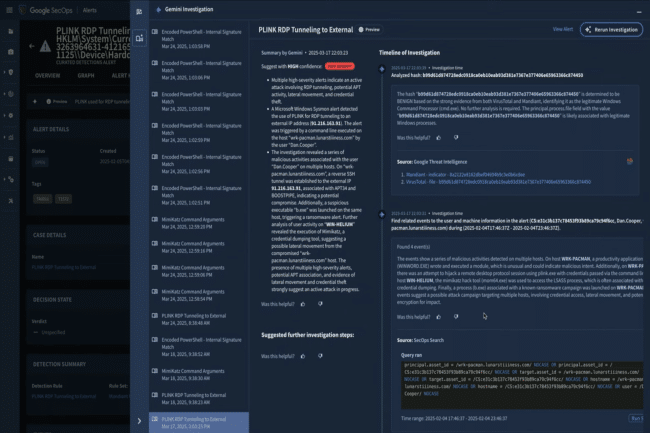Screen dimensions: 650x433
Task: Open the hamburger main menu
Action: point(9,10)
